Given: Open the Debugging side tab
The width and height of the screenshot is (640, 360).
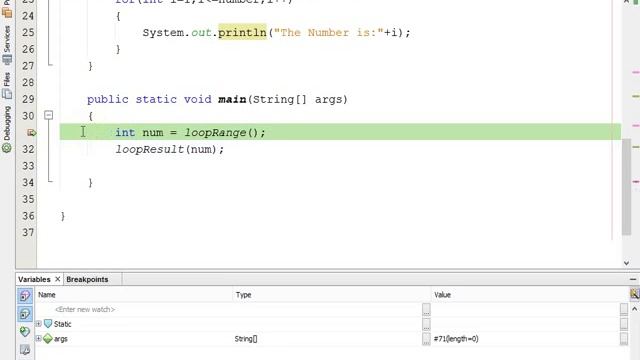Looking at the screenshot, I should (7, 129).
